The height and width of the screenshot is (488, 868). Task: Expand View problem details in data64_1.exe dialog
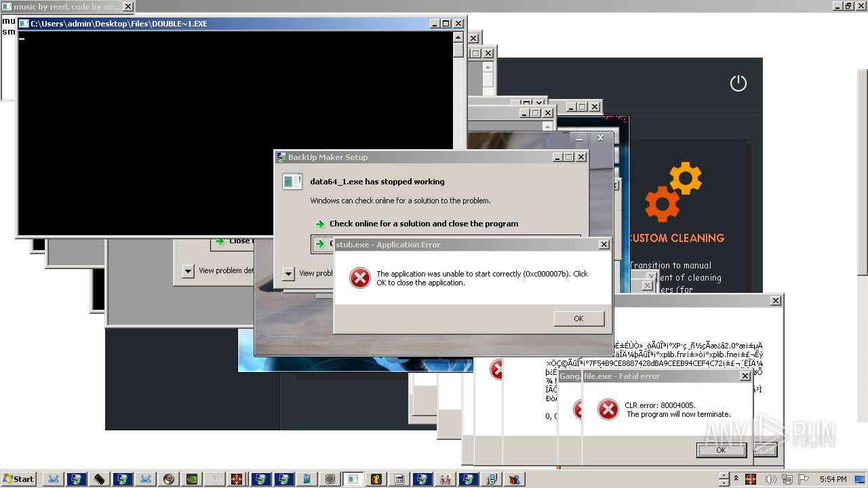[x=288, y=274]
